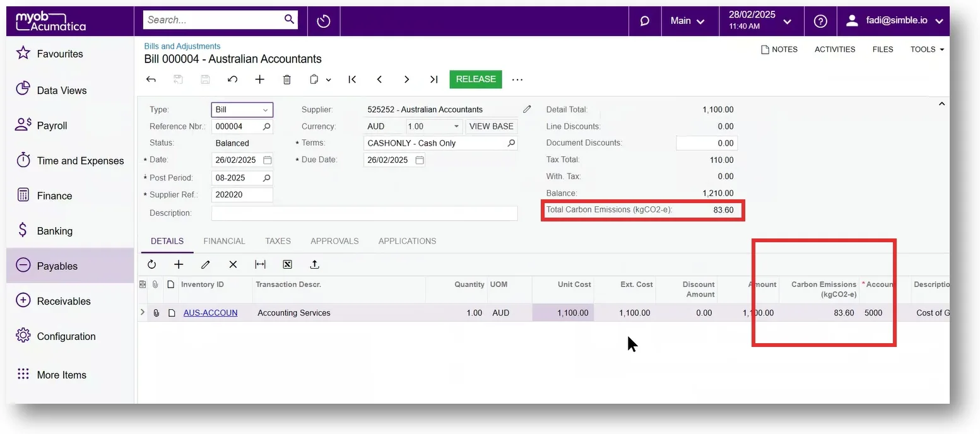Switch to the APPLICATIONS tab

pos(407,241)
